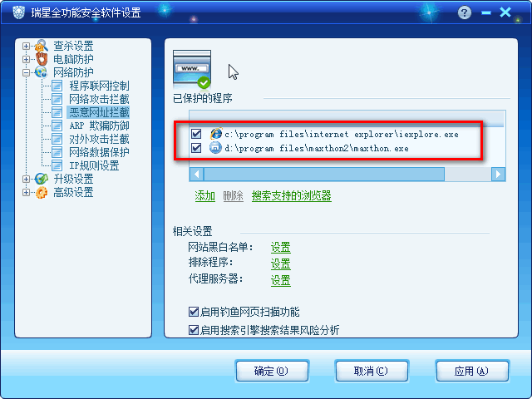Click the scrollbar right arrow in program list

coord(498,175)
